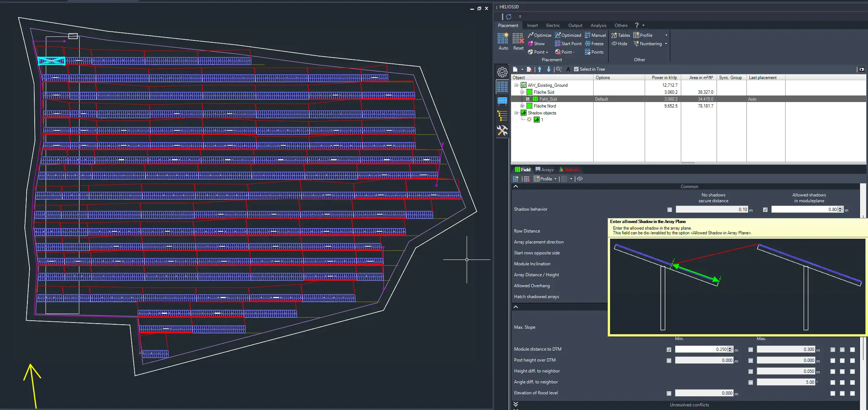Toggle Module distance to DTM min checkbox
The image size is (868, 410).
(669, 350)
